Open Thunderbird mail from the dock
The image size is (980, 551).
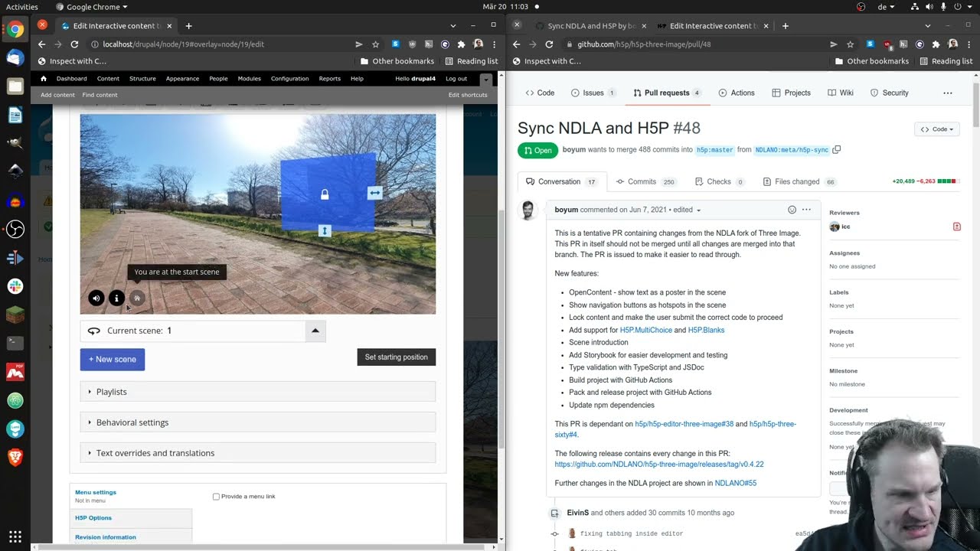[15, 58]
